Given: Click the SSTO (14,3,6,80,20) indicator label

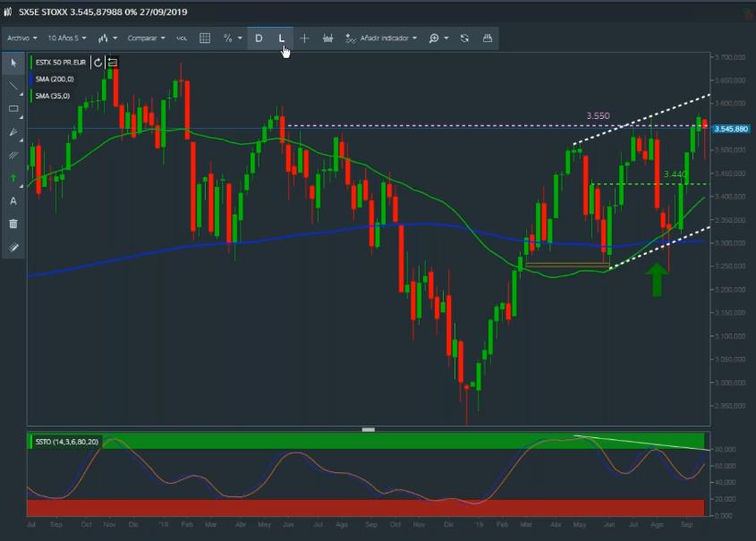Looking at the screenshot, I should 67,442.
